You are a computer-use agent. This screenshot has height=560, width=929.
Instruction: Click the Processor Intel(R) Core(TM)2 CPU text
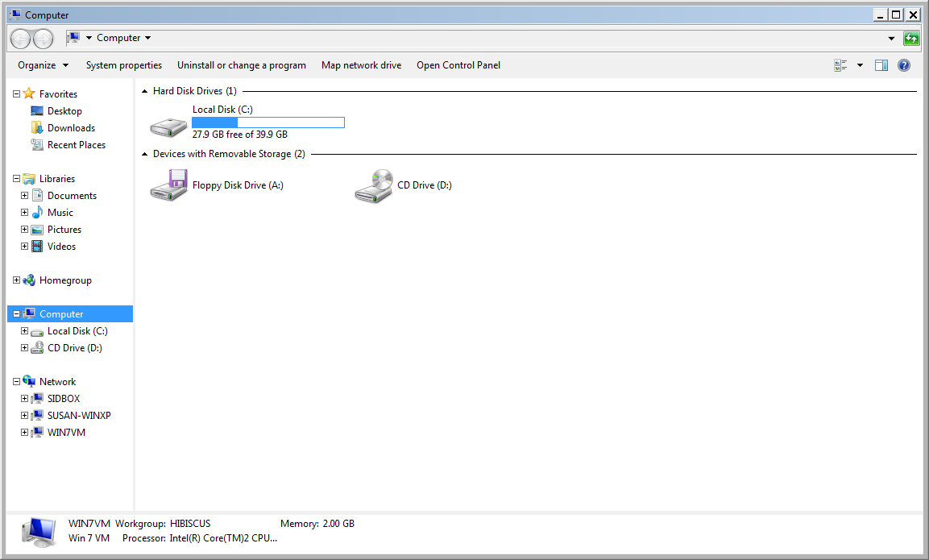tap(223, 538)
